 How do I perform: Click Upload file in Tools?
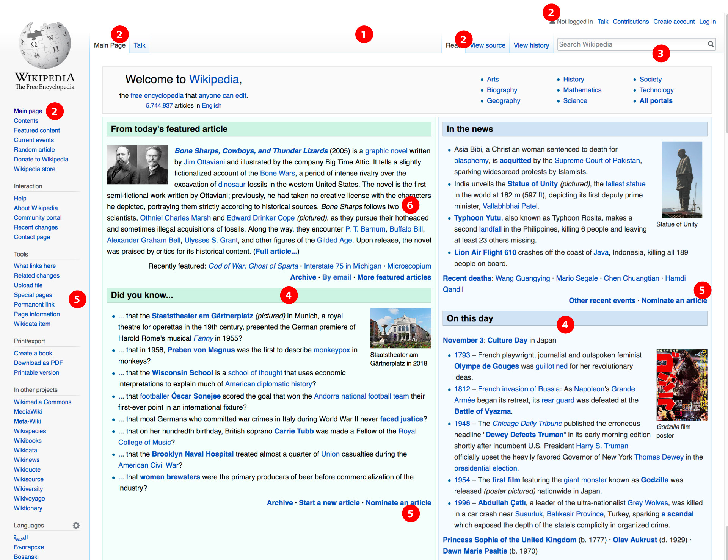pyautogui.click(x=28, y=285)
